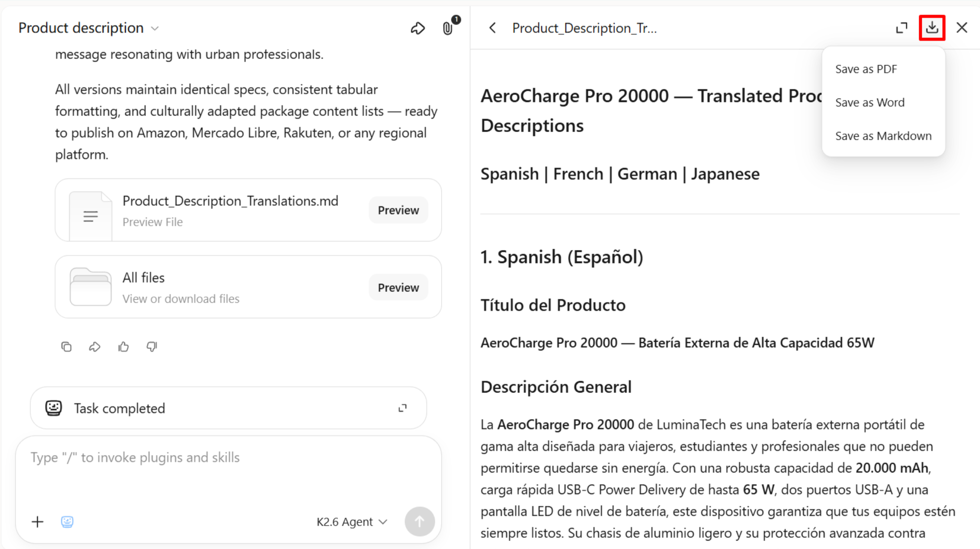Click the download icon in preview header
The image size is (980, 549).
(x=932, y=28)
